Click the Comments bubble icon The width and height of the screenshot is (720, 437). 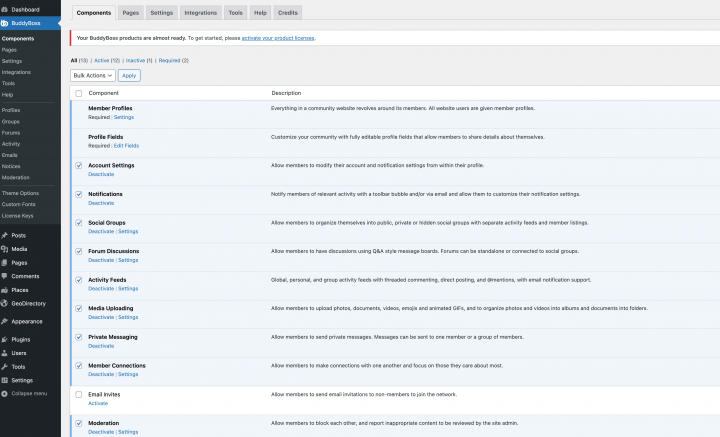point(5,275)
